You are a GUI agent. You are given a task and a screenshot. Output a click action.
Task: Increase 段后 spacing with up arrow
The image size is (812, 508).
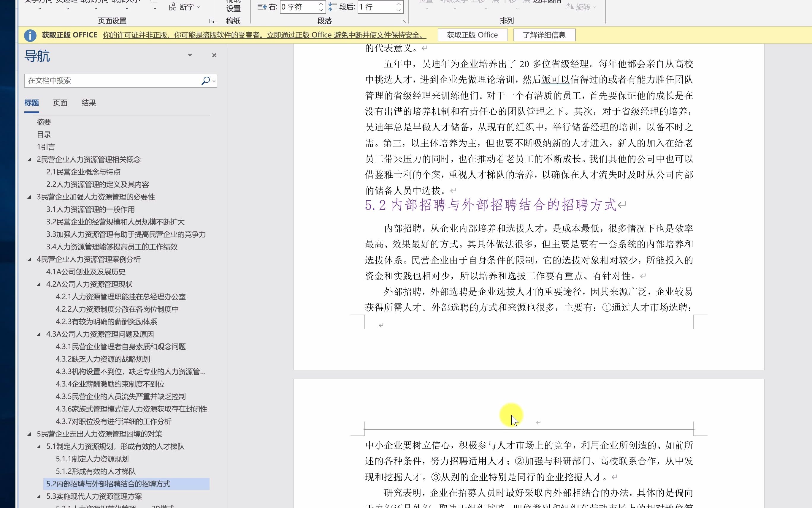(x=398, y=4)
